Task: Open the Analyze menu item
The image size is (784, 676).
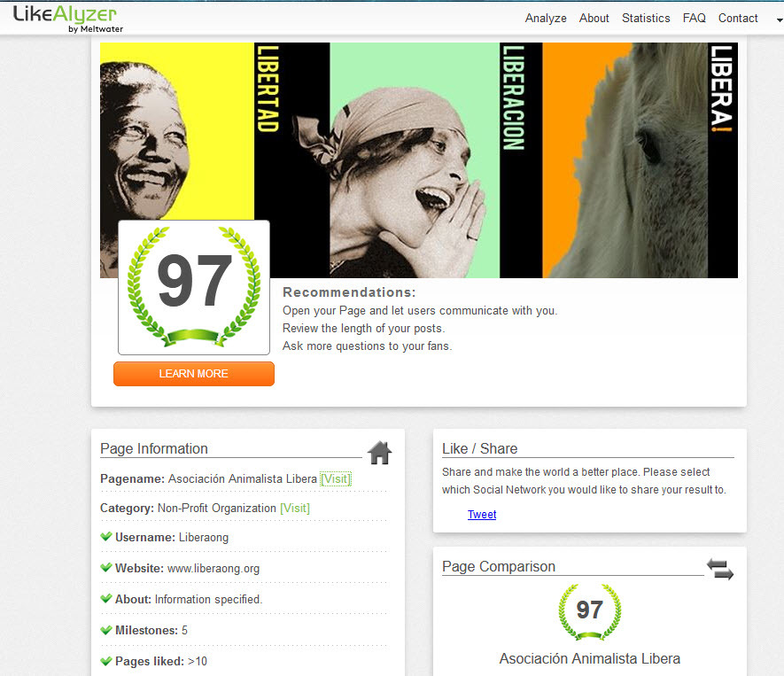Action: (546, 18)
